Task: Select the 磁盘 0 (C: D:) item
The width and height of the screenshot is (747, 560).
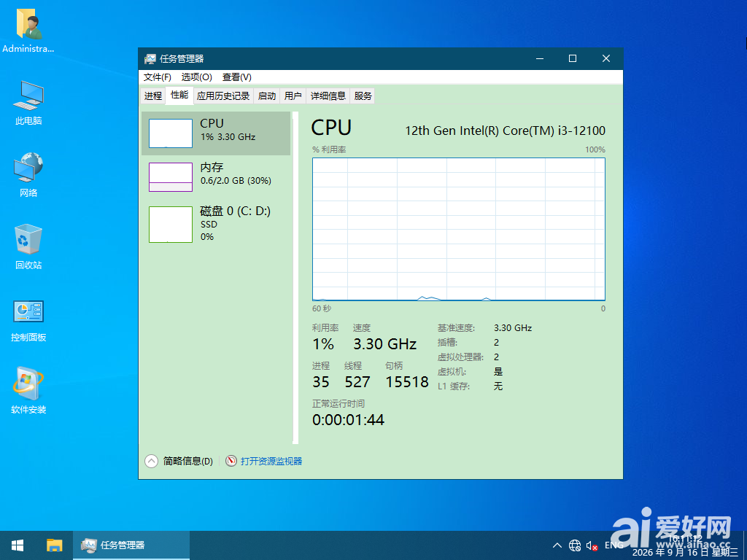Action: 216,224
